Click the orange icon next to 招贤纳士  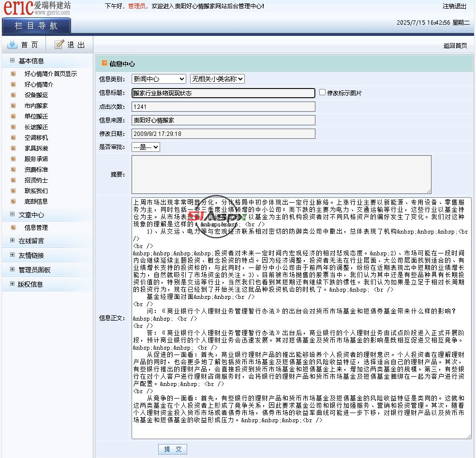[13, 180]
